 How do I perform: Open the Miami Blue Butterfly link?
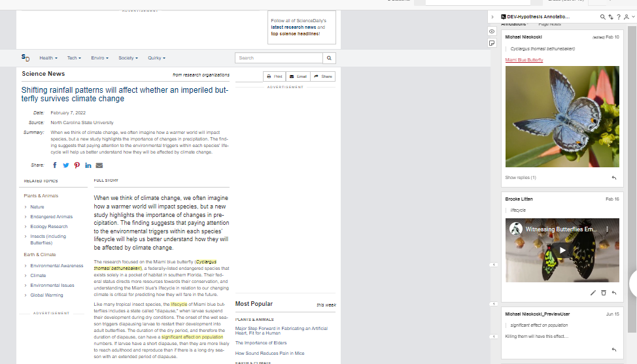click(x=524, y=60)
